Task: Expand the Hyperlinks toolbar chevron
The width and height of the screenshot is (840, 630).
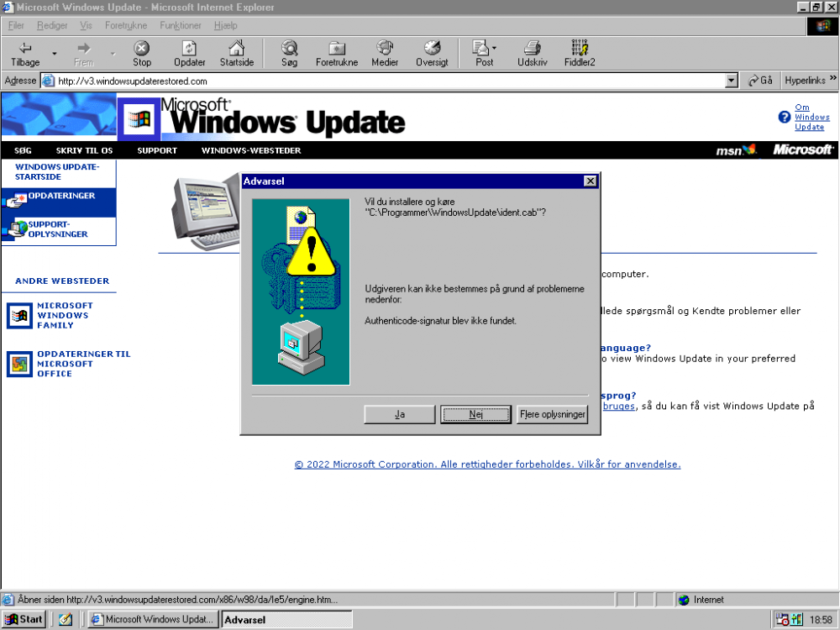Action: pos(832,80)
